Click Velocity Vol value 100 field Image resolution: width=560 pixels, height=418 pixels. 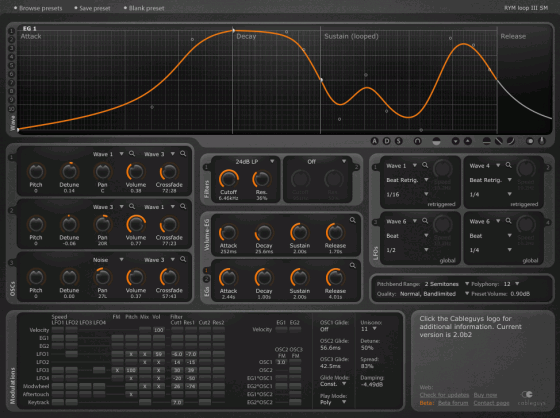point(158,330)
